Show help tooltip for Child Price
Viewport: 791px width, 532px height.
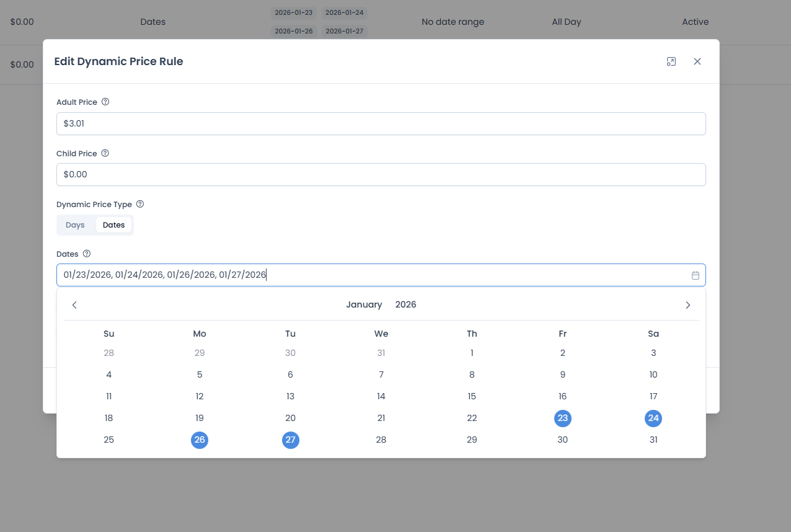105,153
